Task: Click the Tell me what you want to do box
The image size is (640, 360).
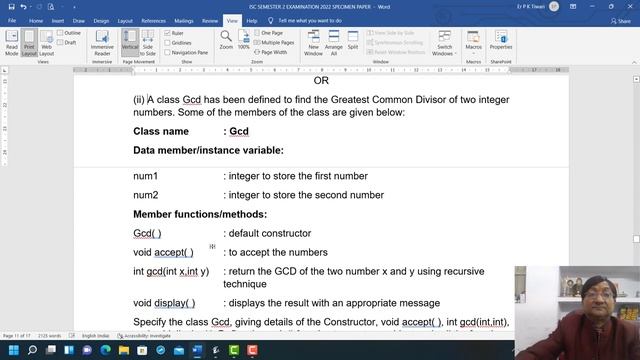Action: [x=305, y=20]
